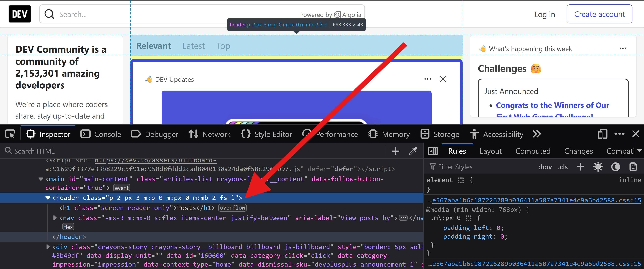Open the Computed sidebar tab
Viewport: 644px width, 269px height.
533,151
